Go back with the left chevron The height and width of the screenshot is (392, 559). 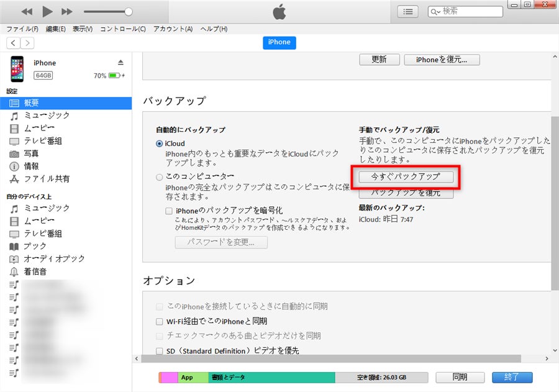pos(13,43)
